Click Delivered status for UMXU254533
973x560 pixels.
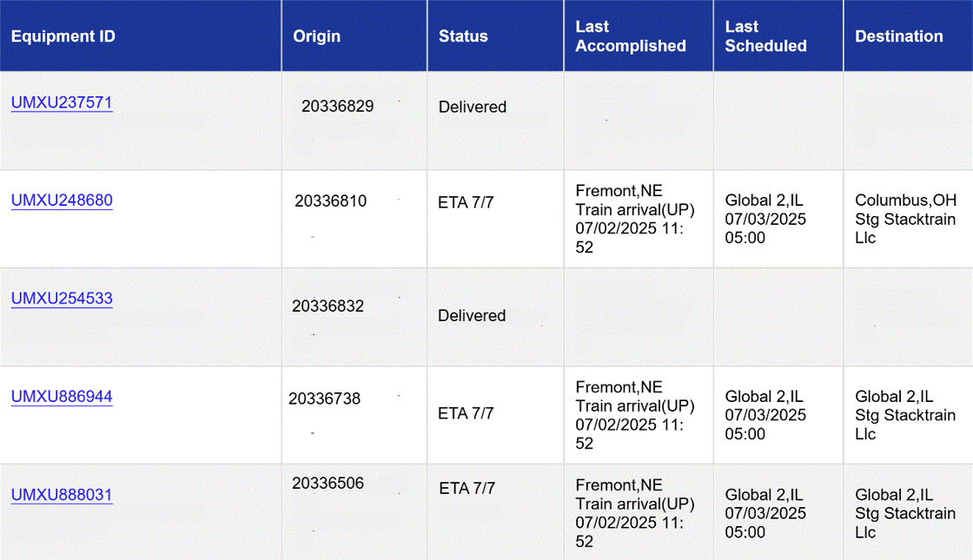472,315
